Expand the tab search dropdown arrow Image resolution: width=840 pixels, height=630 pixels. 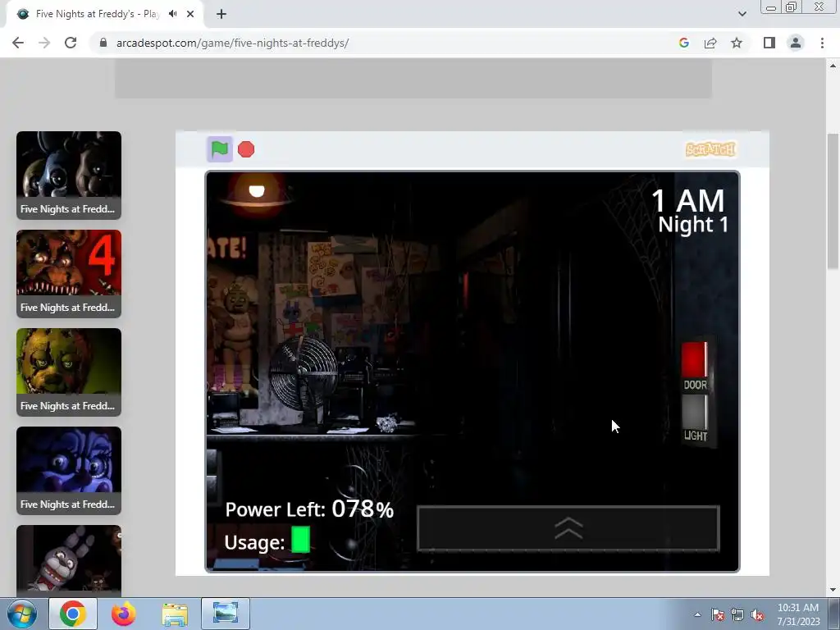(742, 14)
